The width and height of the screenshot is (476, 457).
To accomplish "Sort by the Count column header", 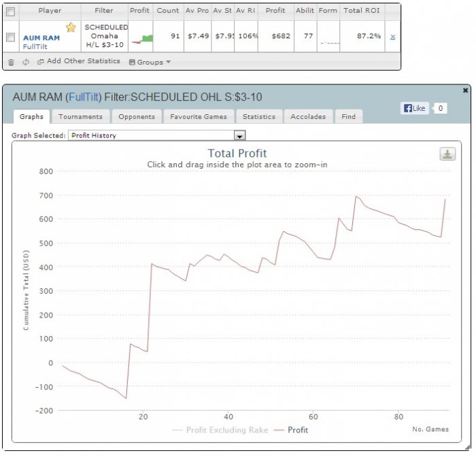I will pyautogui.click(x=168, y=11).
